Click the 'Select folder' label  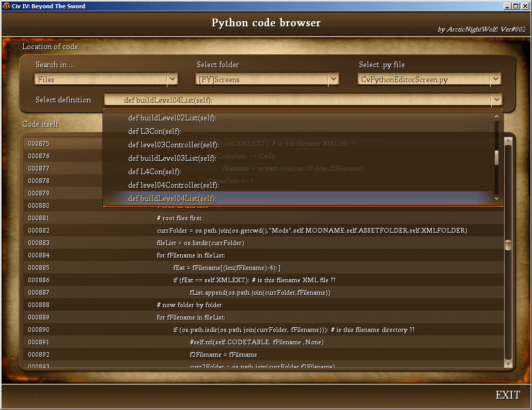(x=218, y=65)
